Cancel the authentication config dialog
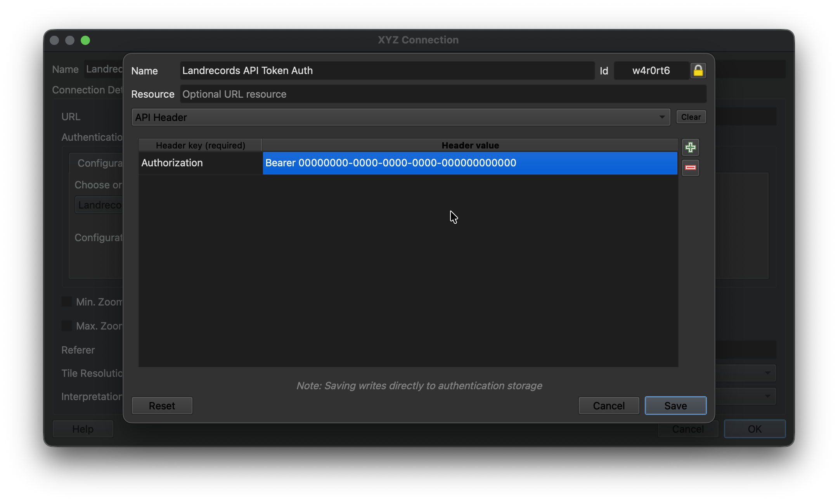838x504 pixels. click(x=608, y=406)
